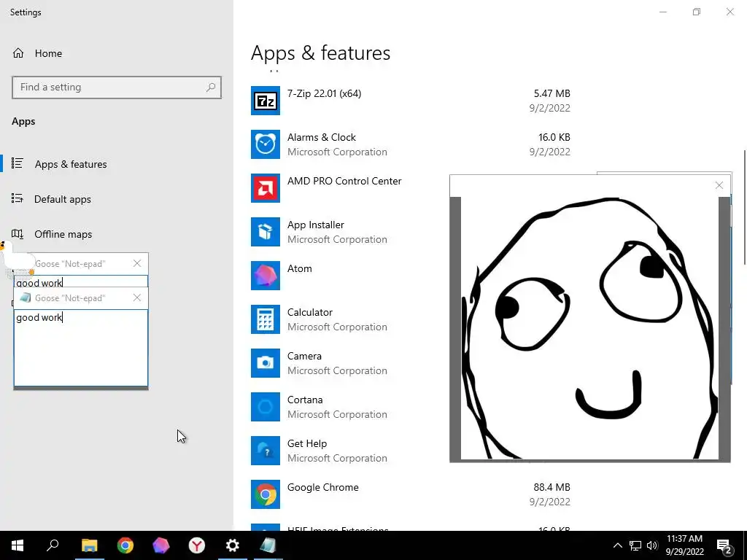Select 'Alarms & Clock' app name

tap(322, 137)
